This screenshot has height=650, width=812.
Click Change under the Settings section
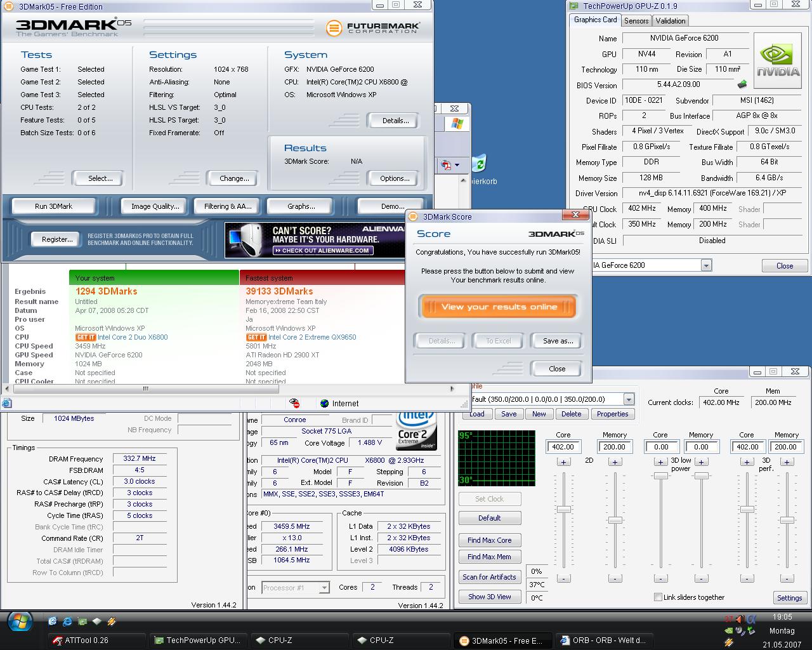(x=234, y=178)
